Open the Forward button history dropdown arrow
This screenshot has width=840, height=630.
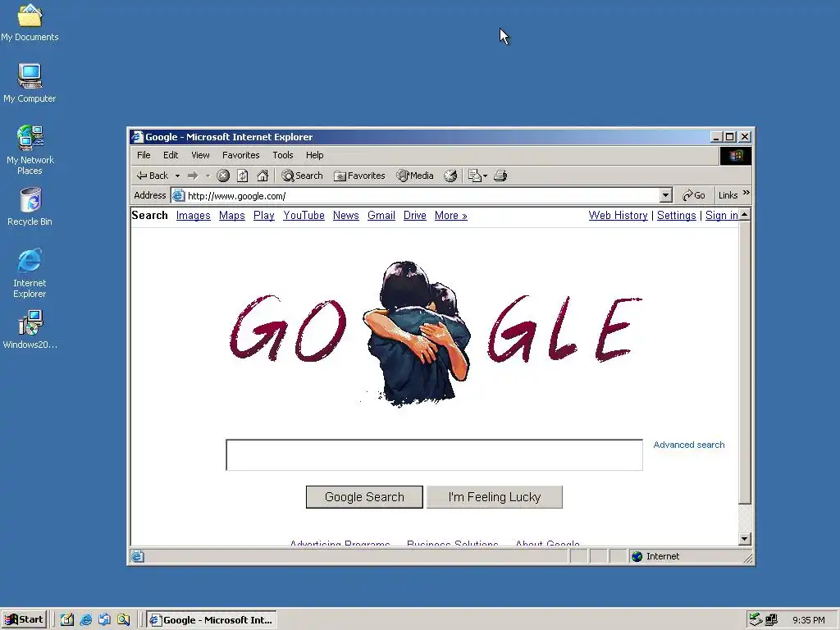point(208,176)
